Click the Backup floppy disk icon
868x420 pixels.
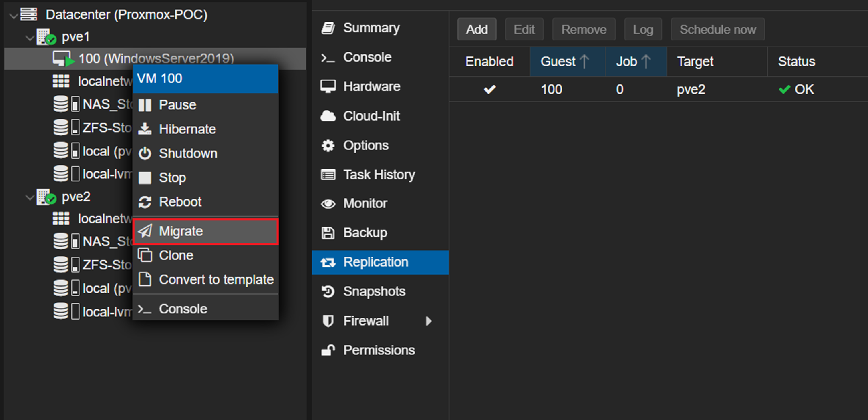[328, 233]
